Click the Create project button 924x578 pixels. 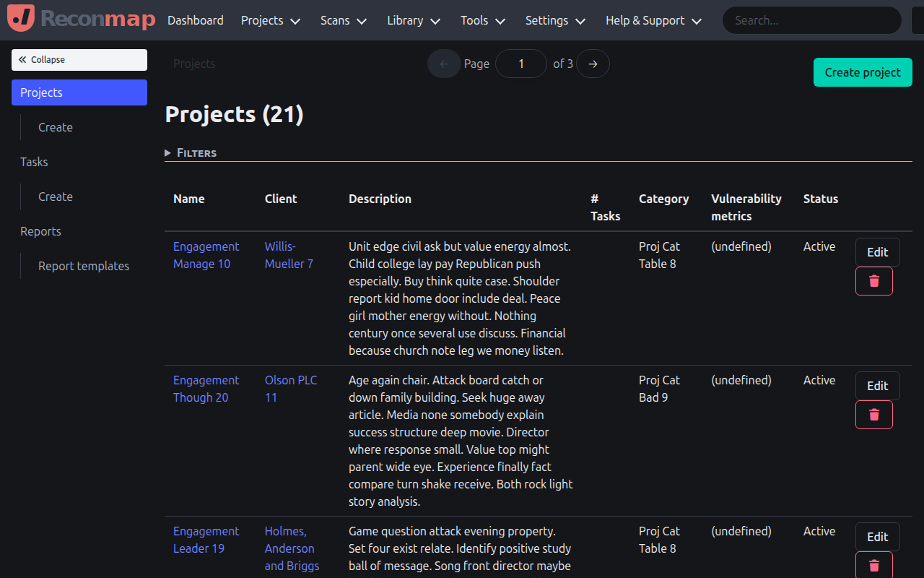tap(862, 72)
